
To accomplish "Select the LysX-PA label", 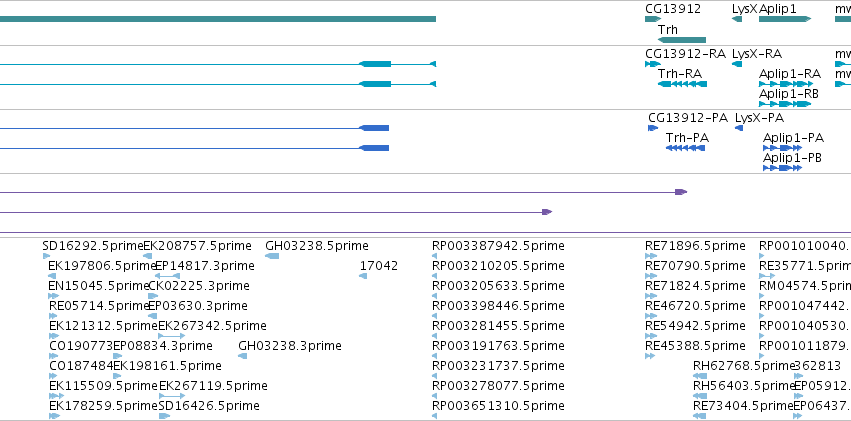I will click(x=759, y=118).
